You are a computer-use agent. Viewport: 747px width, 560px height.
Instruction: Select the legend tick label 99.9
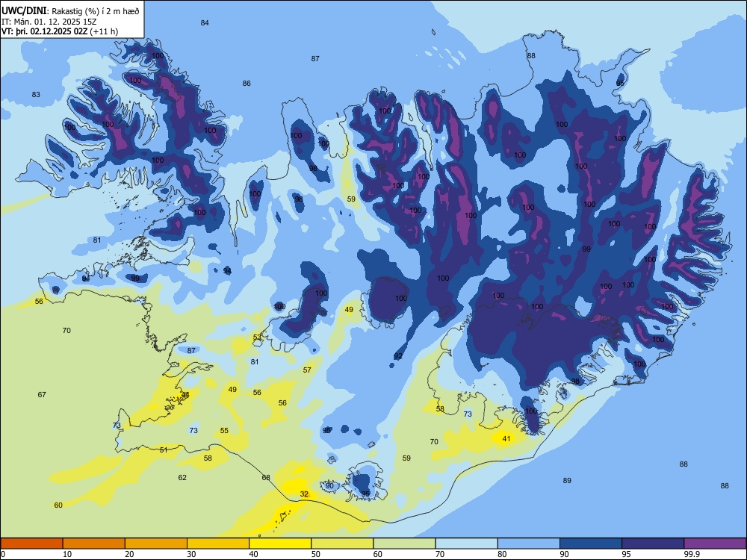click(x=692, y=554)
